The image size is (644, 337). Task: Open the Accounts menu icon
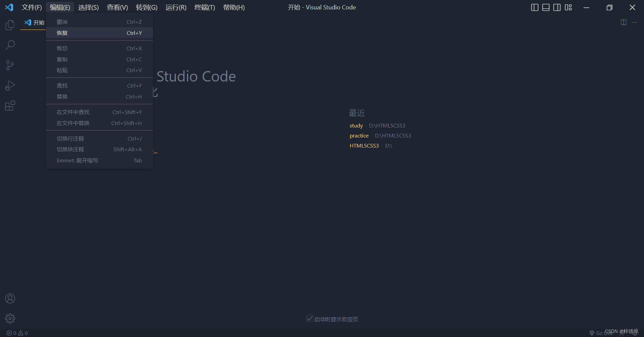click(x=10, y=298)
